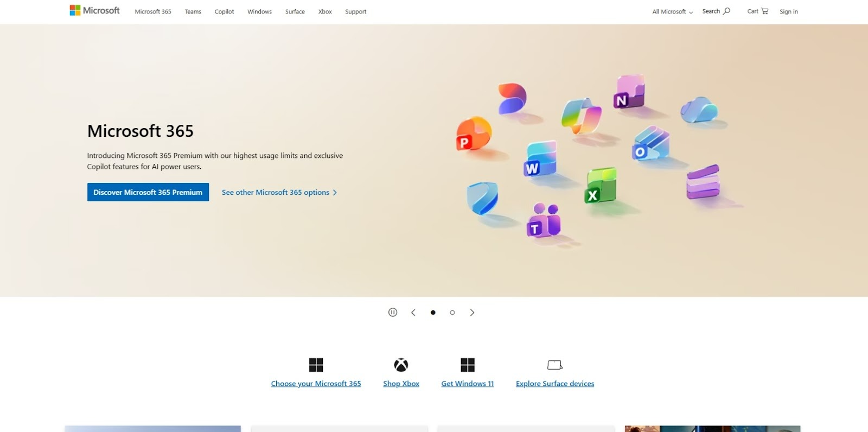Open Search with the magnifier icon
Screen dimensions: 868x432
click(x=716, y=11)
